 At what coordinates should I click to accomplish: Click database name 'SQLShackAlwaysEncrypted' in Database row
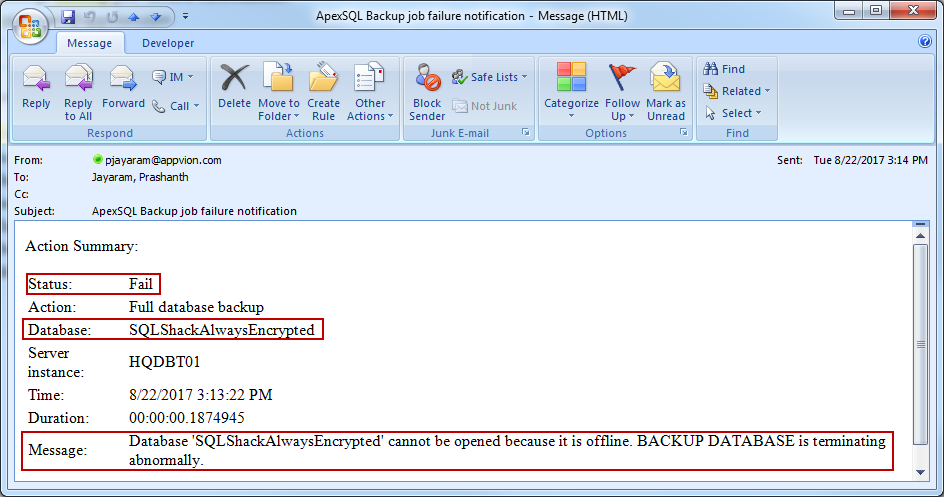(222, 330)
